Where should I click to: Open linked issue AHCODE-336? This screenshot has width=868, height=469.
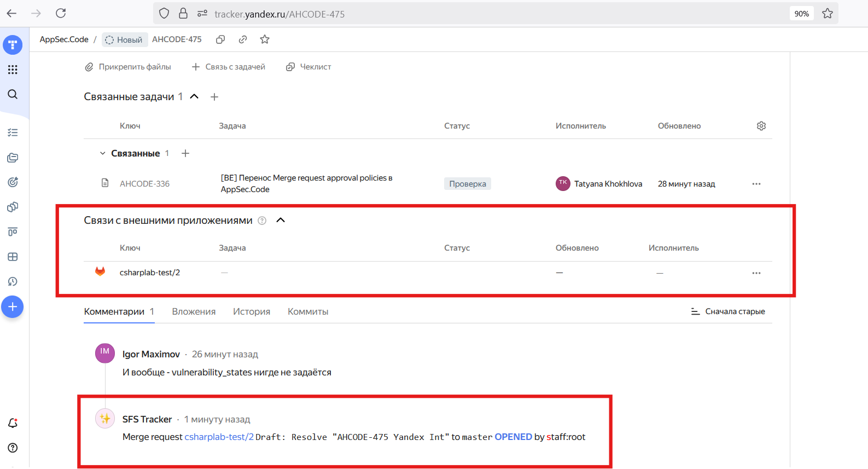click(144, 184)
